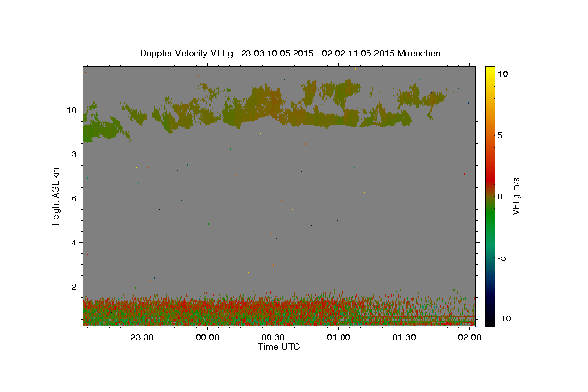Pick the yellow top of the colorbar
This screenshot has width=588, height=392.
point(490,70)
